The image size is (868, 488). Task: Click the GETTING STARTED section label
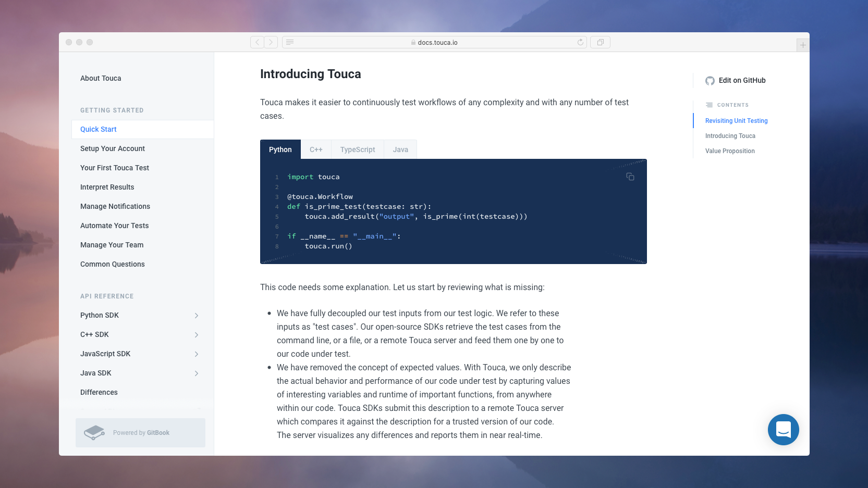[x=112, y=110]
